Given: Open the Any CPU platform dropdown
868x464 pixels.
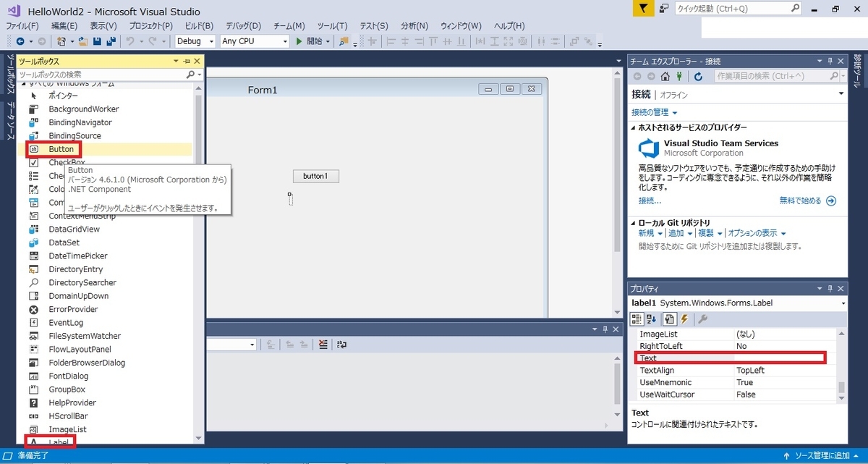Looking at the screenshot, I should pos(284,41).
